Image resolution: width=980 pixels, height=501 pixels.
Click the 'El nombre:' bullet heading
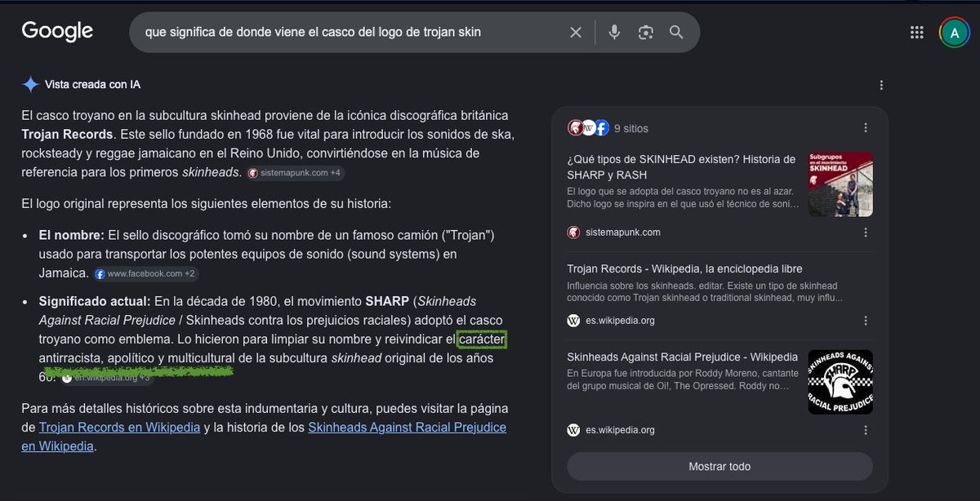[x=73, y=235]
